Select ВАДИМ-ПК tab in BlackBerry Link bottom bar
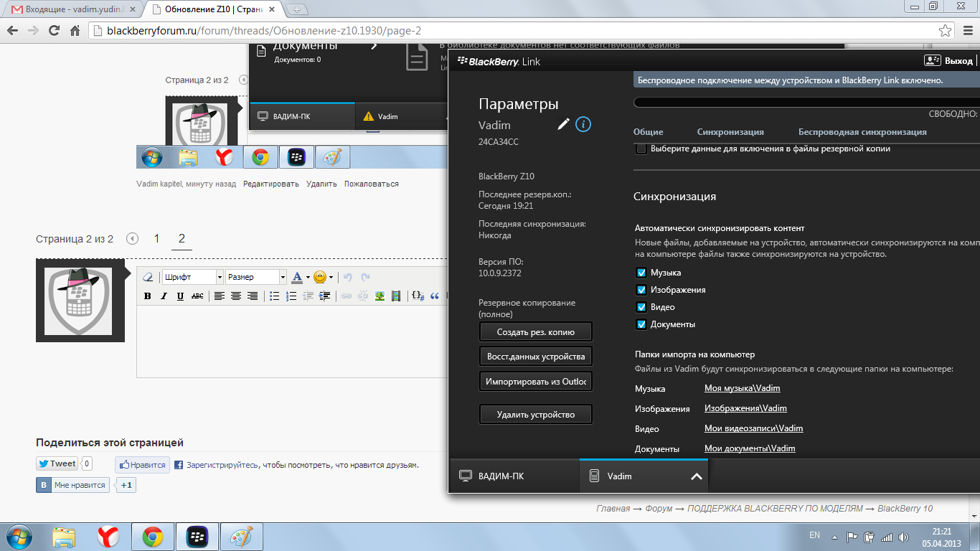This screenshot has height=551, width=980. (x=514, y=476)
